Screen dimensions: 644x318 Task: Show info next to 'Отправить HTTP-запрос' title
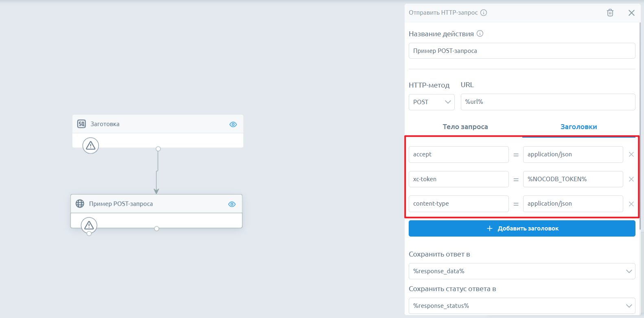click(484, 13)
